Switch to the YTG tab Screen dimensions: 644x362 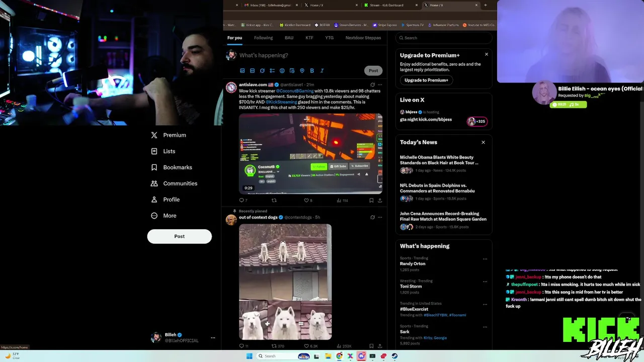click(330, 38)
